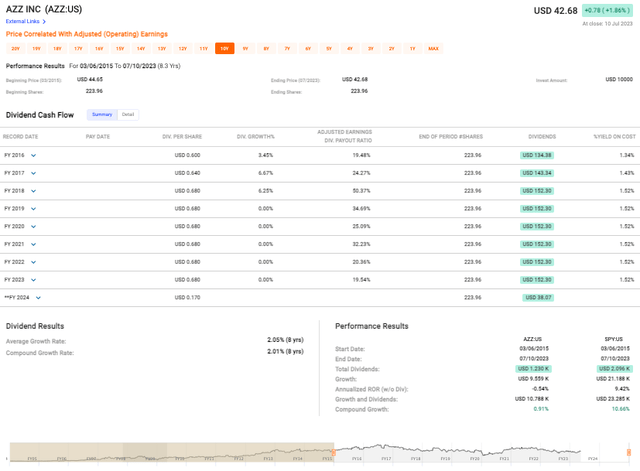Choose the 5Y time range tab
The image size is (640, 471).
click(x=329, y=49)
